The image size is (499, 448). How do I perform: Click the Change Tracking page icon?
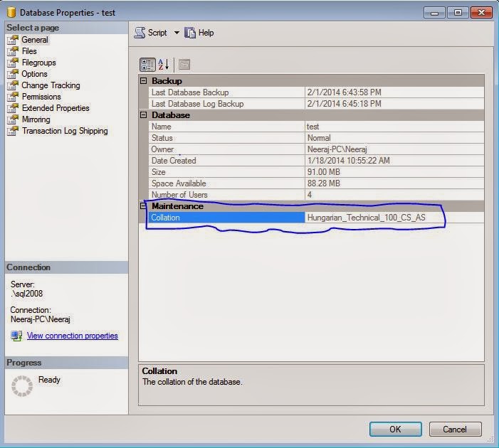point(13,85)
